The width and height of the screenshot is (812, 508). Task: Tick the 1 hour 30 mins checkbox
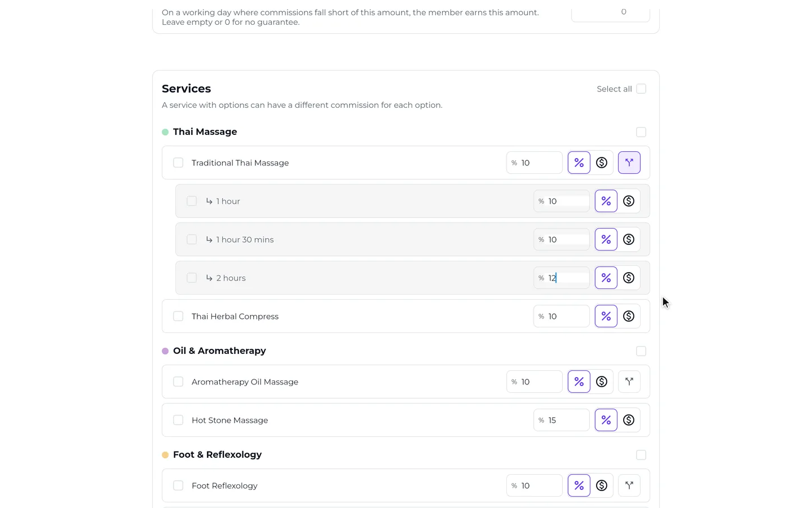pyautogui.click(x=192, y=239)
